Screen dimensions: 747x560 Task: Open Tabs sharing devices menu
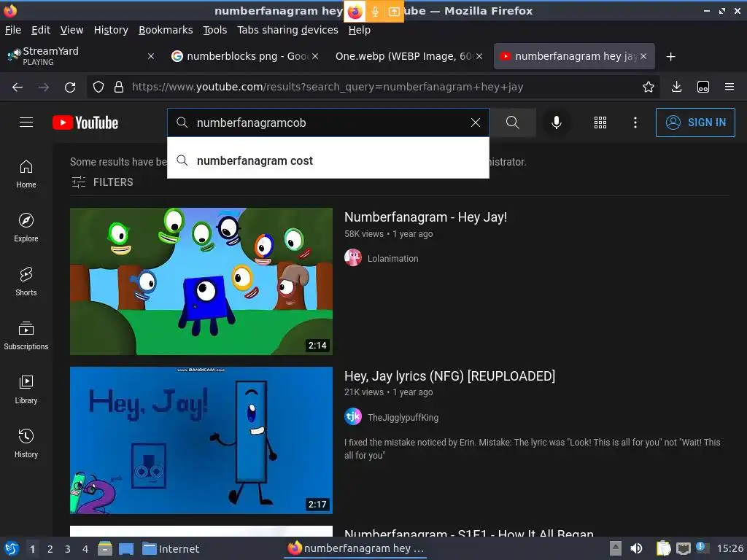pyautogui.click(x=287, y=30)
